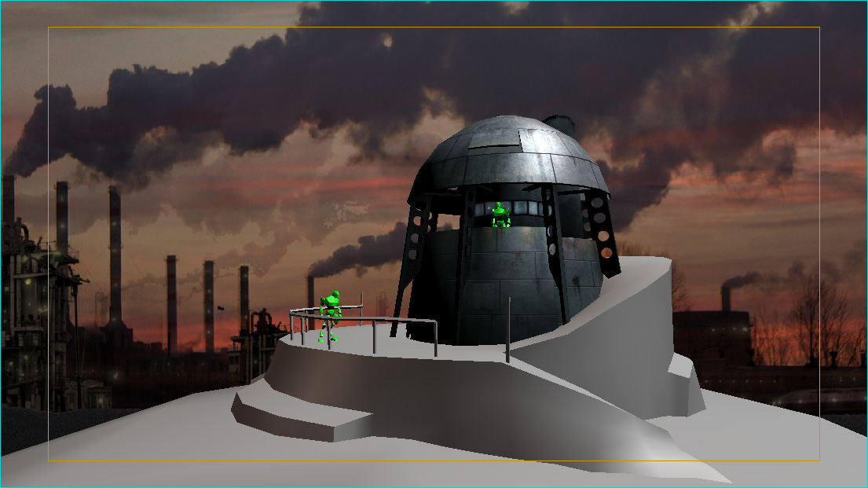This screenshot has height=488, width=868.
Task: Click the green robot inside the tower window
Action: coord(498,215)
